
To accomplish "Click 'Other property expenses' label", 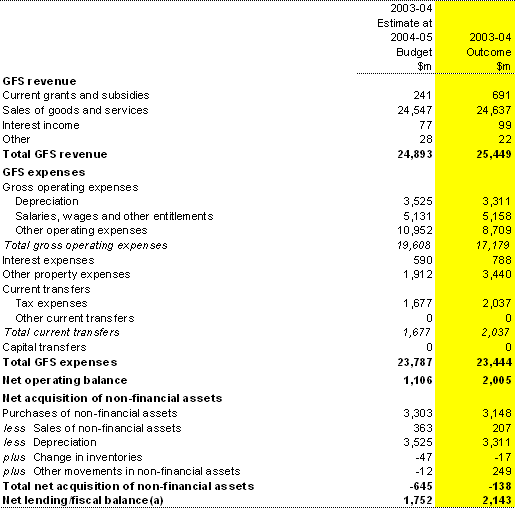I will [x=66, y=274].
